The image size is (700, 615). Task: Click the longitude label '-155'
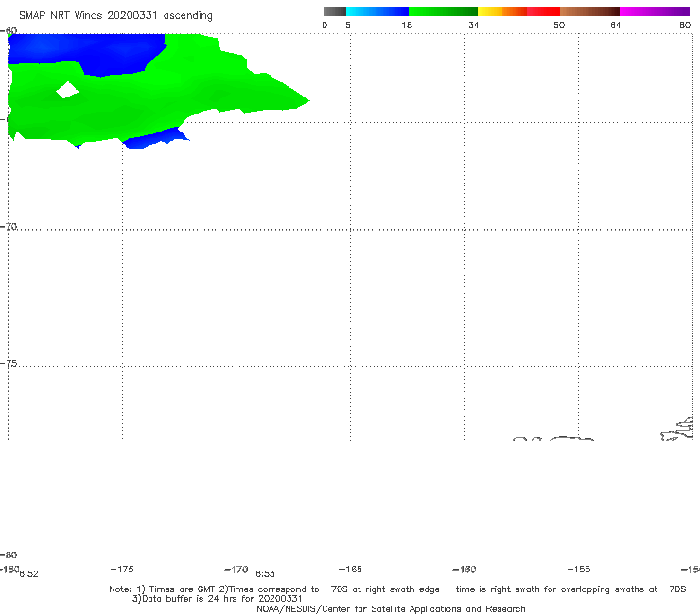click(579, 569)
